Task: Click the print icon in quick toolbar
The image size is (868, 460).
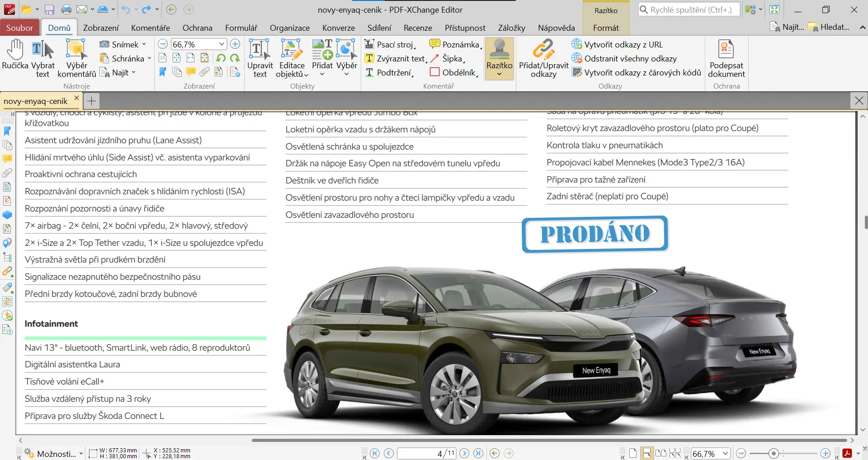Action: coord(66,9)
